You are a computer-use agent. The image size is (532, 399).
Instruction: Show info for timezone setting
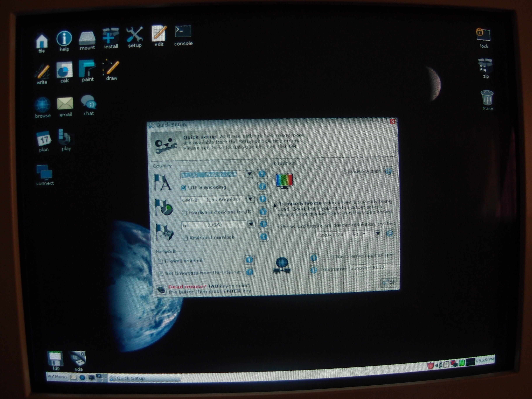[263, 199]
